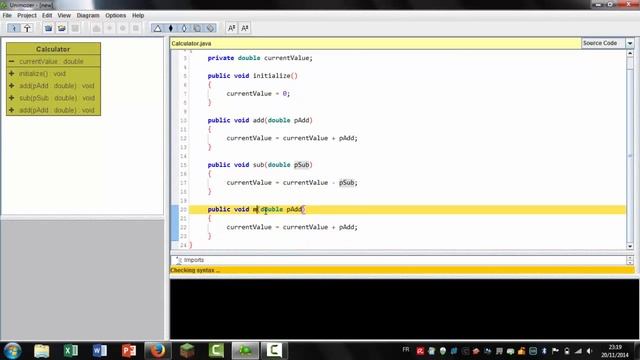
Task: Open the Options menu
Action: click(116, 16)
